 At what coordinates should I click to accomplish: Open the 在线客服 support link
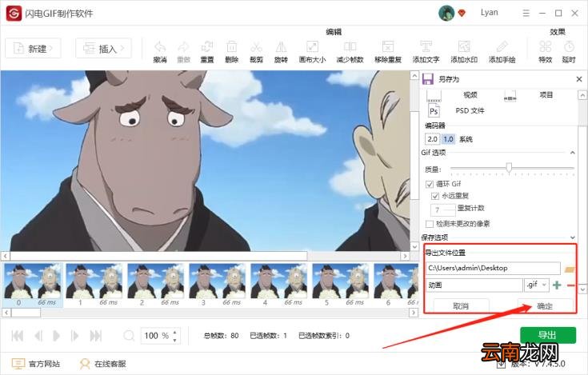point(102,364)
